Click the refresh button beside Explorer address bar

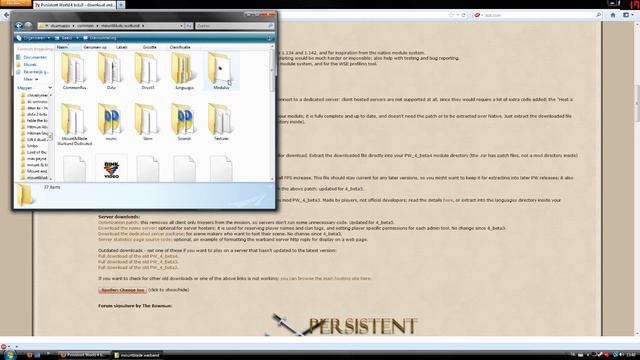click(x=189, y=26)
